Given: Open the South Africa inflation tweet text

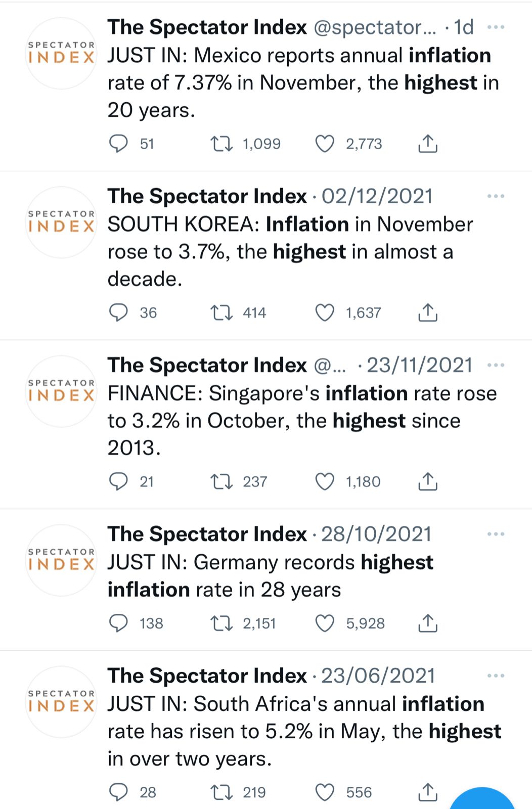Looking at the screenshot, I should coord(304,731).
